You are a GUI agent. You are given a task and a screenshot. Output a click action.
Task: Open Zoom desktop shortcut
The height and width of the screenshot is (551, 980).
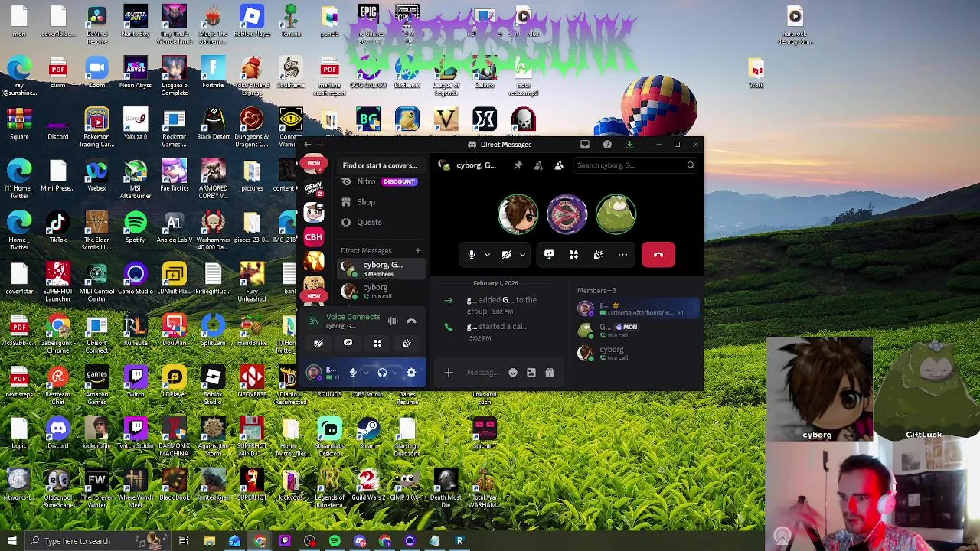tap(96, 73)
